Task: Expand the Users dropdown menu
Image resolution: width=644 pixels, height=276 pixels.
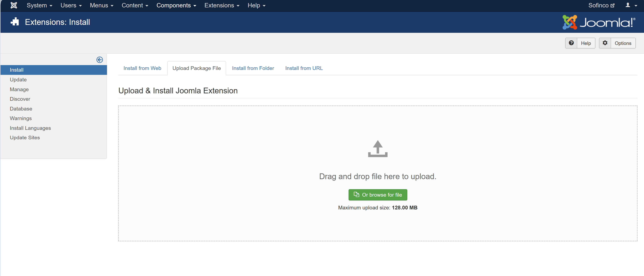Action: point(71,5)
